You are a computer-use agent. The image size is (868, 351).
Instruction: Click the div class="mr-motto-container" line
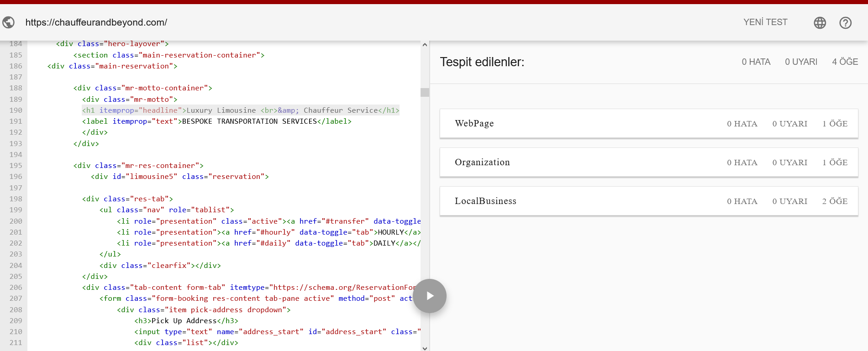coord(143,88)
